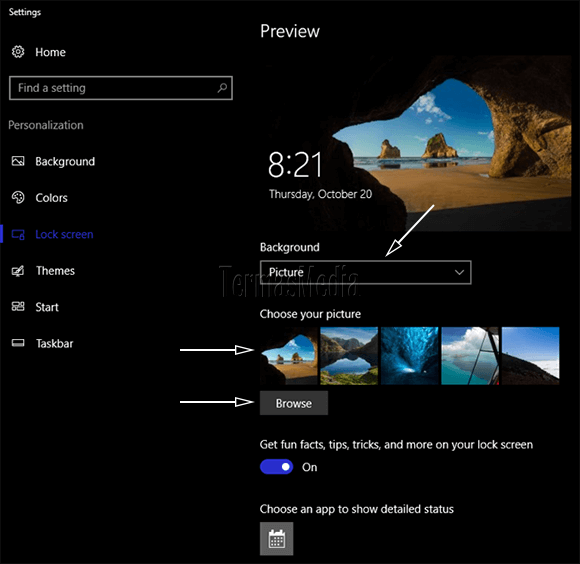The image size is (580, 564).
Task: Click the lock screen preview image
Action: tap(415, 143)
